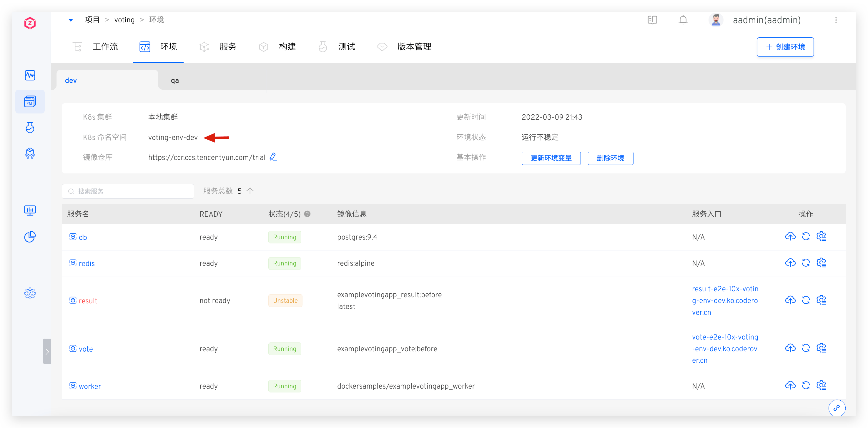The width and height of the screenshot is (868, 428).
Task: Click the 创建环境 button
Action: (785, 47)
